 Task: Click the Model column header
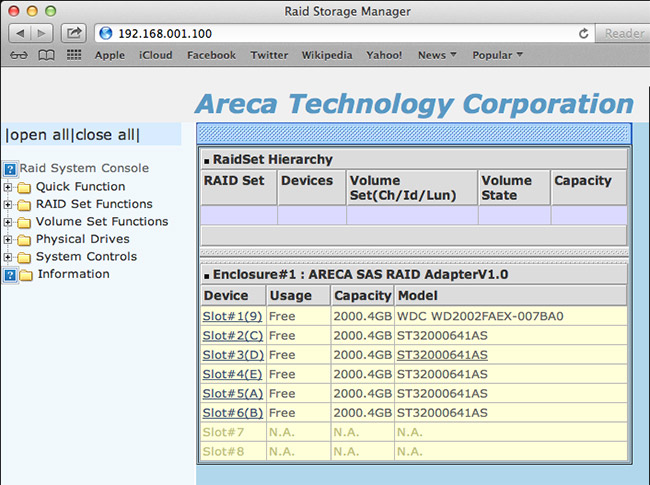click(510, 296)
